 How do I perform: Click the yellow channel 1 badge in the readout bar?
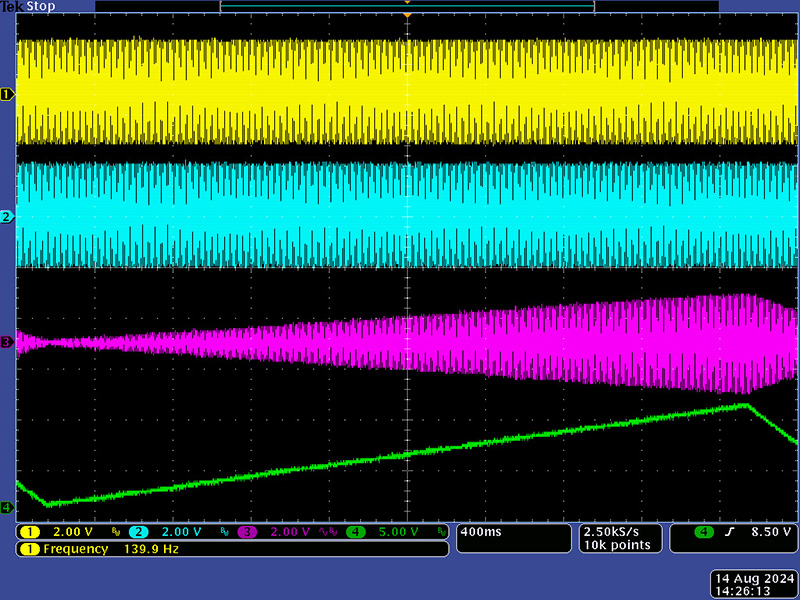[x=30, y=532]
